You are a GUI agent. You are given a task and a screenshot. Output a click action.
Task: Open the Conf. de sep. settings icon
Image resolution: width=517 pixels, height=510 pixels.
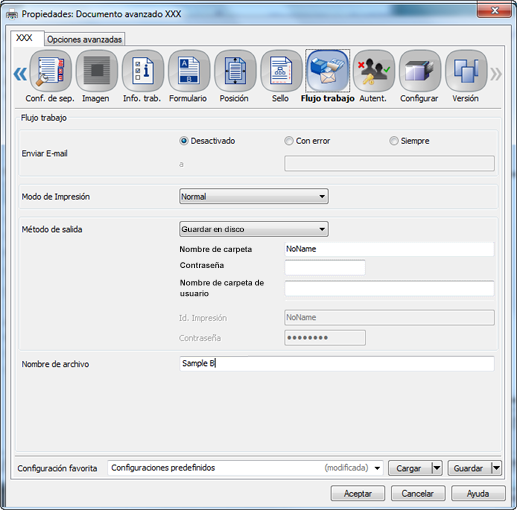pos(51,71)
